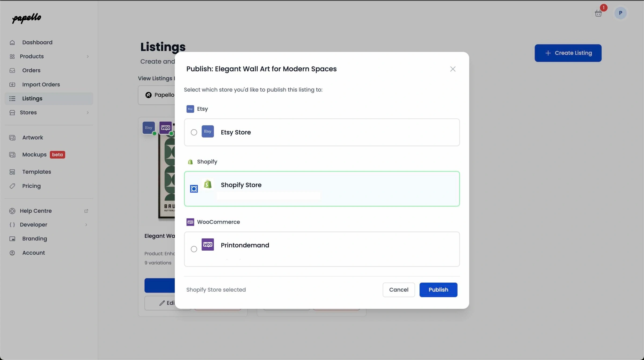The image size is (644, 360).
Task: Close the Publish dialog with X
Action: click(x=453, y=69)
